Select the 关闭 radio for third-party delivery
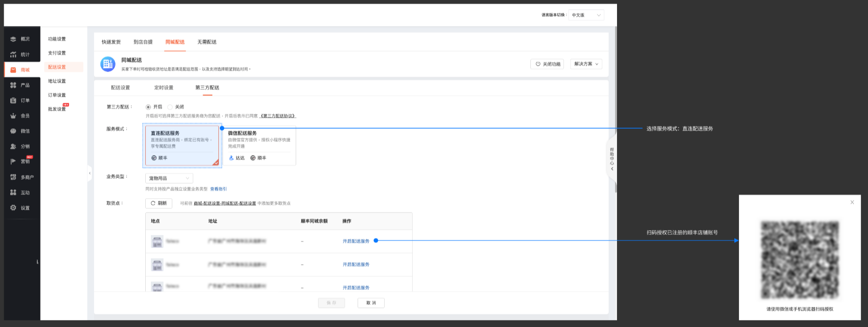This screenshot has width=868, height=327. click(170, 107)
